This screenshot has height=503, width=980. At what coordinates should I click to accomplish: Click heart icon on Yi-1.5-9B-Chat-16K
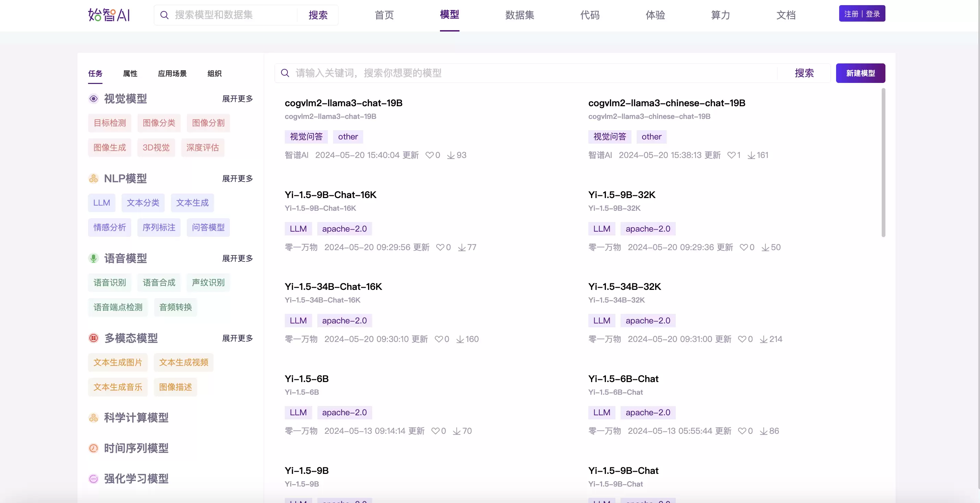(x=440, y=247)
